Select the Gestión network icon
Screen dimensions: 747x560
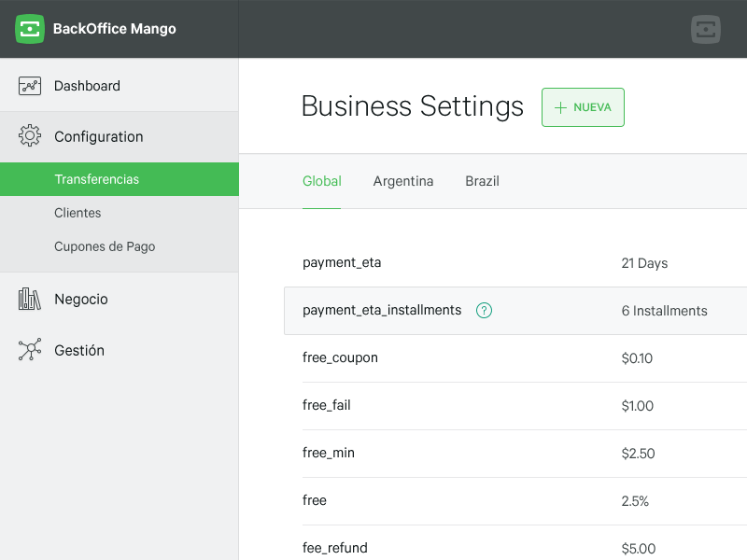point(29,350)
